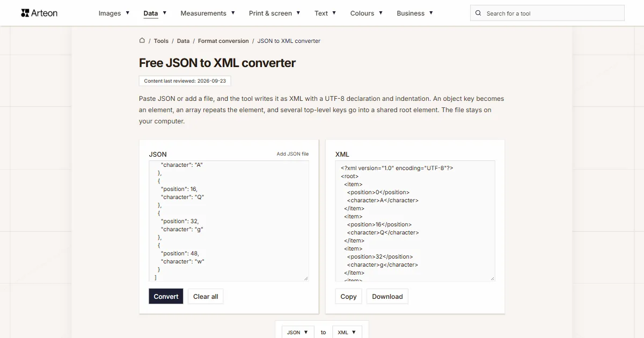Image resolution: width=644 pixels, height=338 pixels.
Task: Click the Free JSON to XML converter heading
Action: (217, 63)
